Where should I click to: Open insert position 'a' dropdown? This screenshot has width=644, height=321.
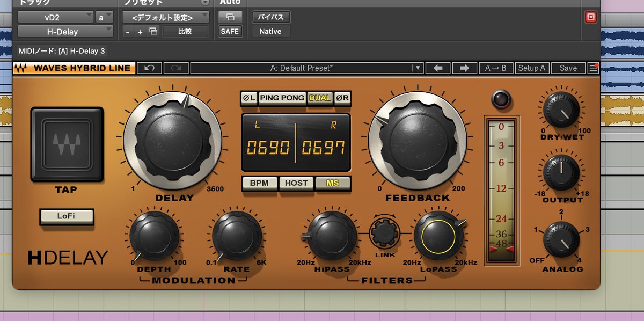pyautogui.click(x=104, y=17)
